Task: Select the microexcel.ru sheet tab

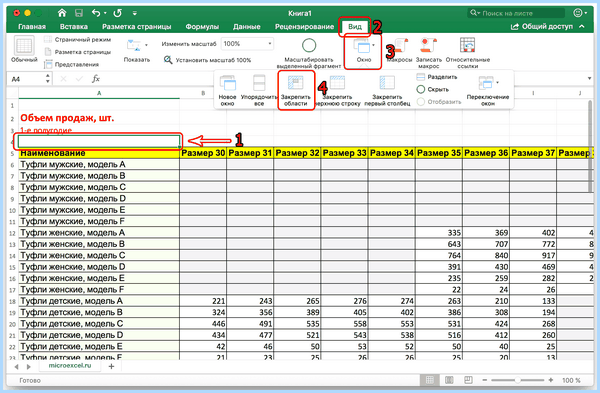Action: click(70, 366)
